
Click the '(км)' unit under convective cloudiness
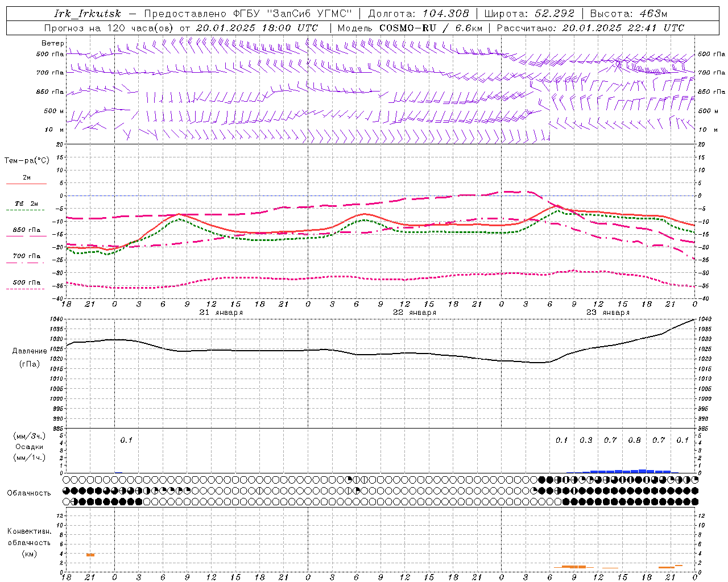point(30,554)
